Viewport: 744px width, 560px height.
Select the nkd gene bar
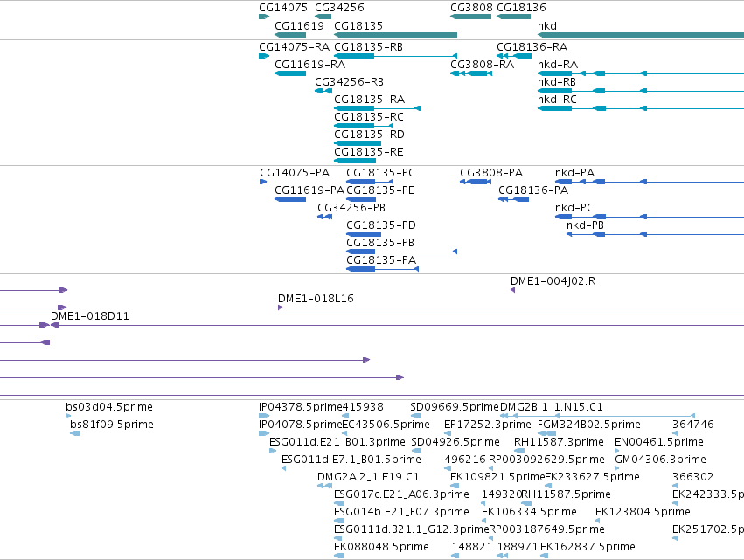(x=641, y=35)
